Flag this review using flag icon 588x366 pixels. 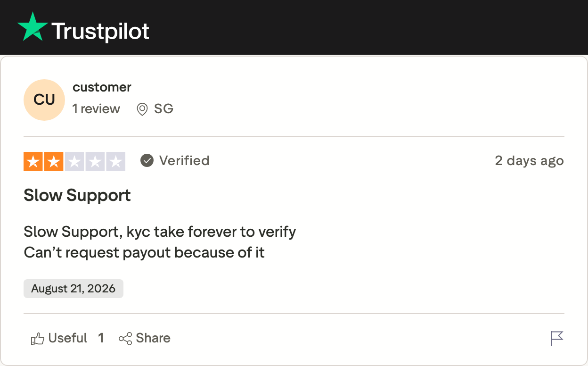click(x=557, y=339)
